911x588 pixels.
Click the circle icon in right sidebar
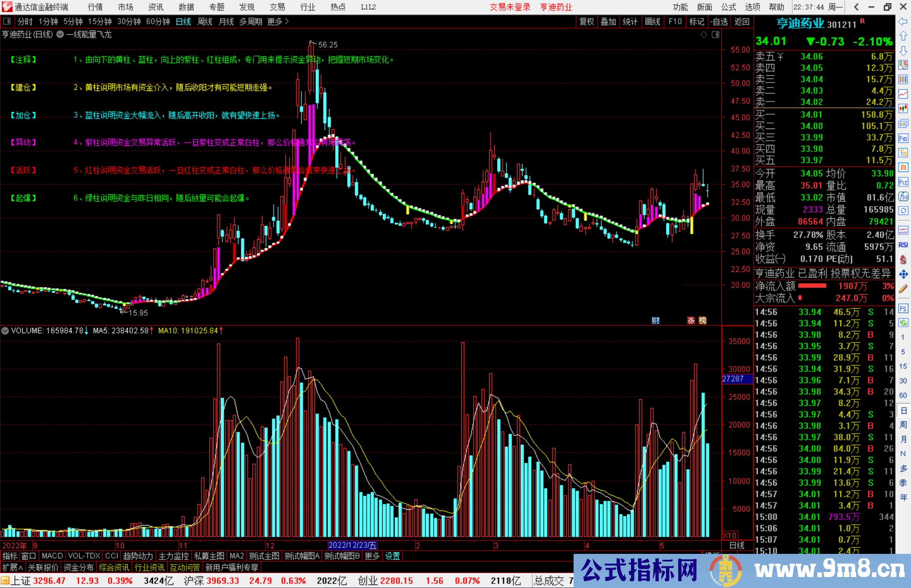coord(903,211)
